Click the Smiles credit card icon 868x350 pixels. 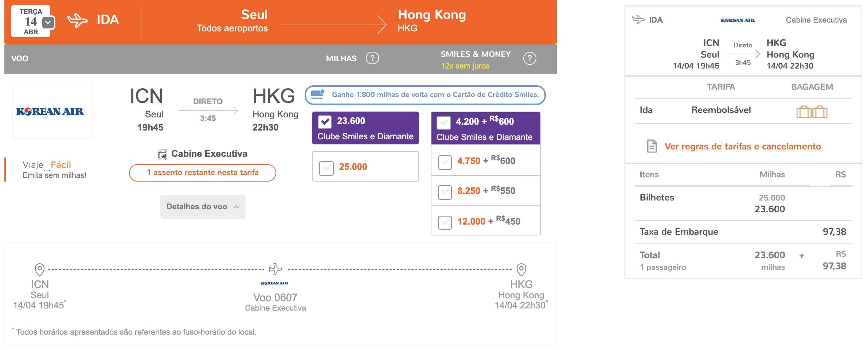(x=317, y=94)
